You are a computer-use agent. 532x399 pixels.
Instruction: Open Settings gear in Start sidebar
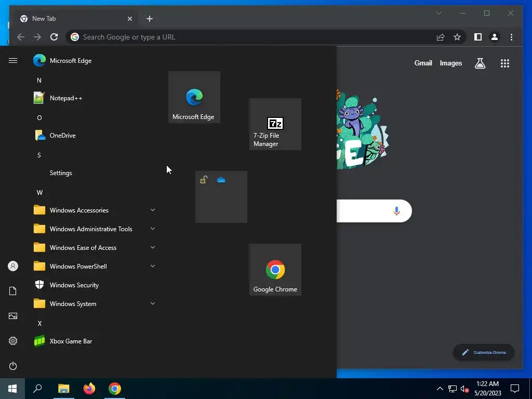pyautogui.click(x=13, y=341)
